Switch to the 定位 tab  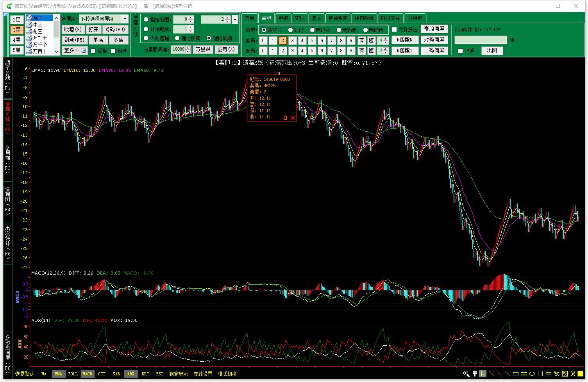click(300, 18)
